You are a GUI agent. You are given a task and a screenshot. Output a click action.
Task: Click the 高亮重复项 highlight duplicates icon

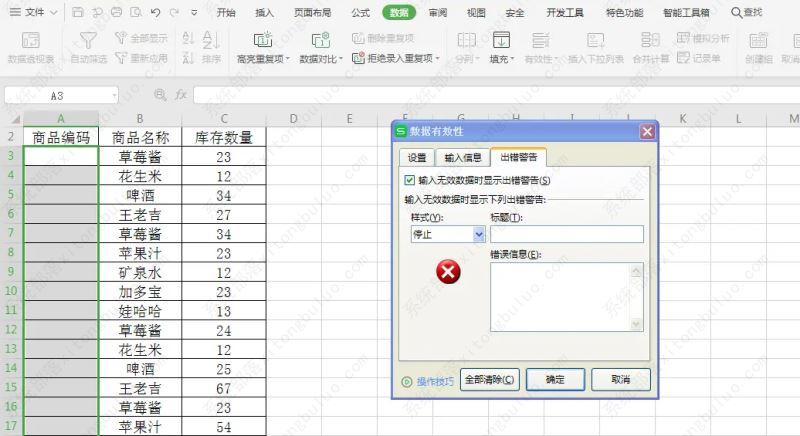(264, 40)
